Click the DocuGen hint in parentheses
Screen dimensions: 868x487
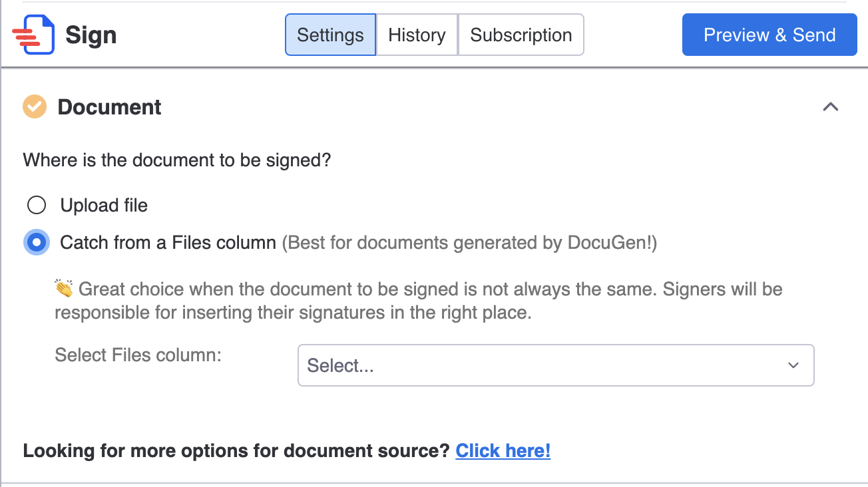tap(469, 242)
